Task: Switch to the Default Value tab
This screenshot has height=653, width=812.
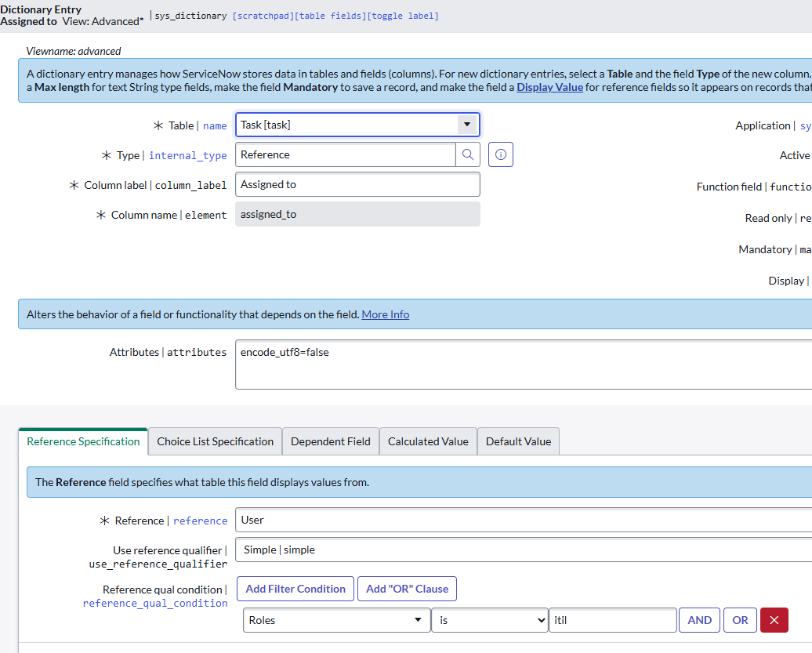Action: [518, 441]
